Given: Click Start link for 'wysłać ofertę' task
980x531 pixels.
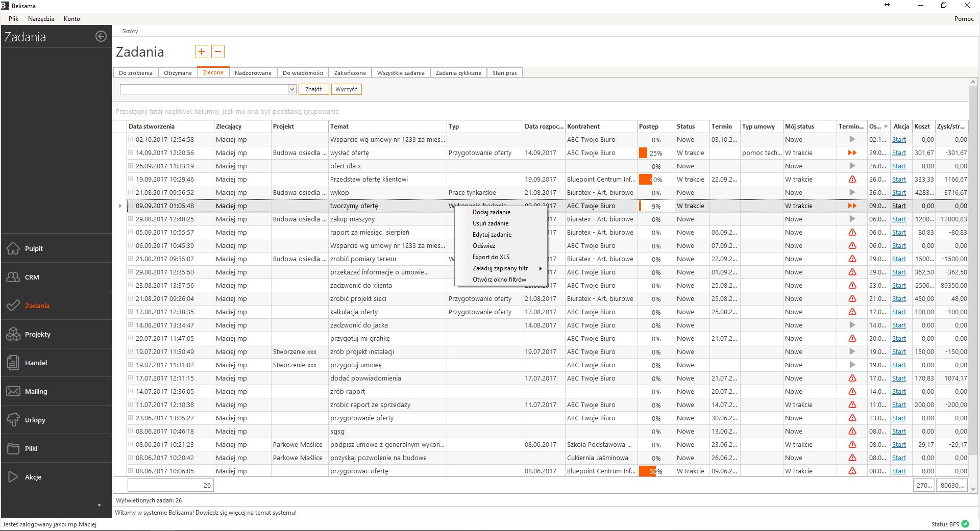Looking at the screenshot, I should (899, 153).
